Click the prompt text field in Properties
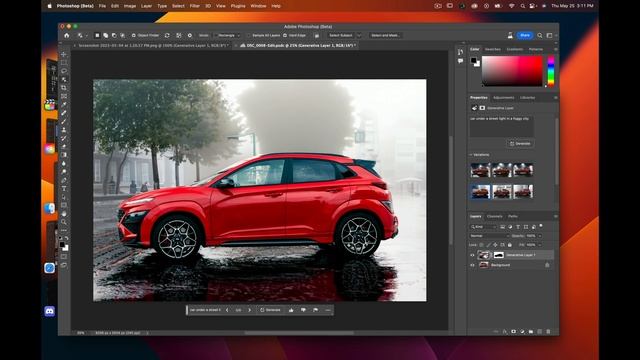The height and width of the screenshot is (360, 640). coord(501,126)
